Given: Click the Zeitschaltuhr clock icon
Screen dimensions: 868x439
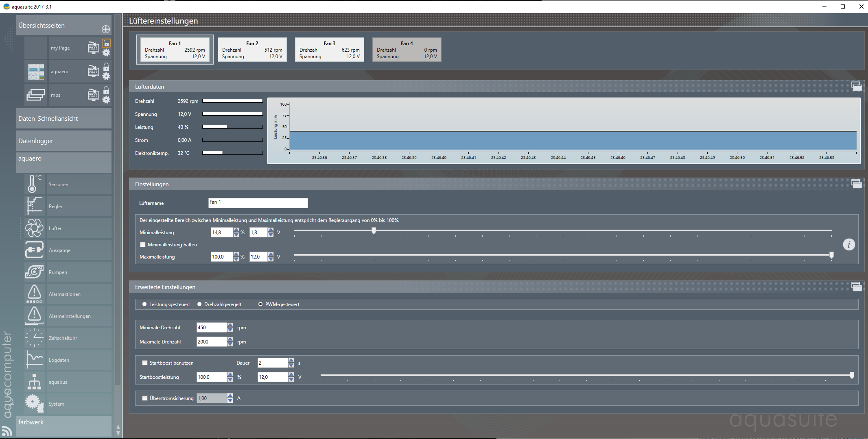Looking at the screenshot, I should tap(34, 338).
